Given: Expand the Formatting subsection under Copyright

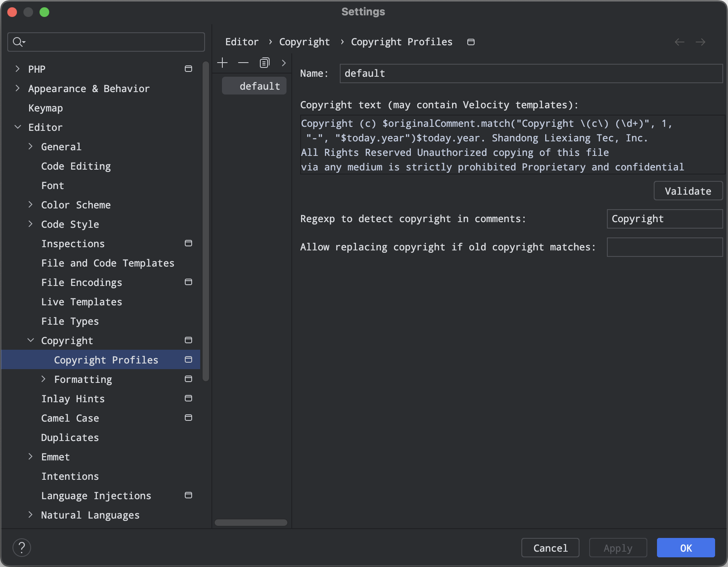Looking at the screenshot, I should pyautogui.click(x=44, y=379).
